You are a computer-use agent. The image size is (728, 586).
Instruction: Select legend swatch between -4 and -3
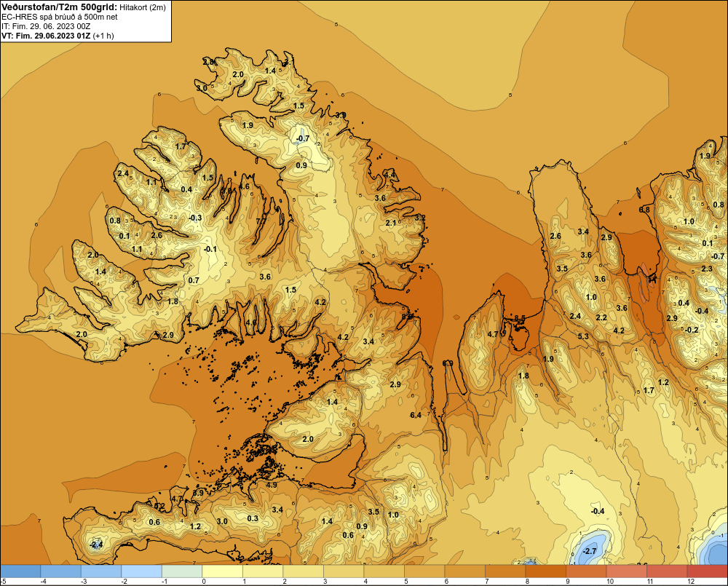coord(61,571)
